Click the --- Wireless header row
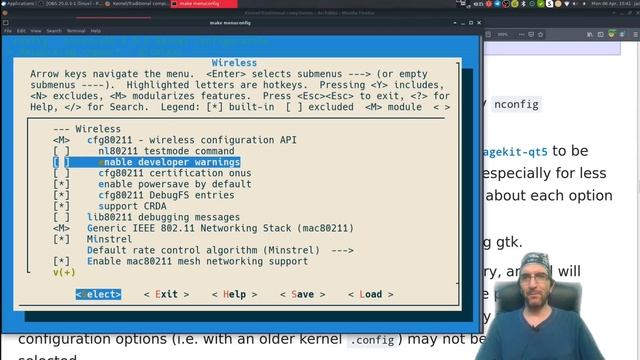This screenshot has height=360, width=640. point(87,129)
